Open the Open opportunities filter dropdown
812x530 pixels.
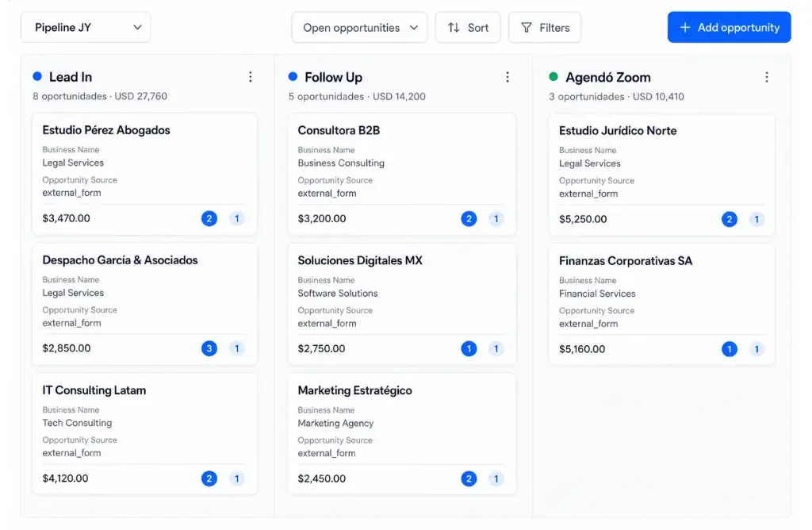359,28
